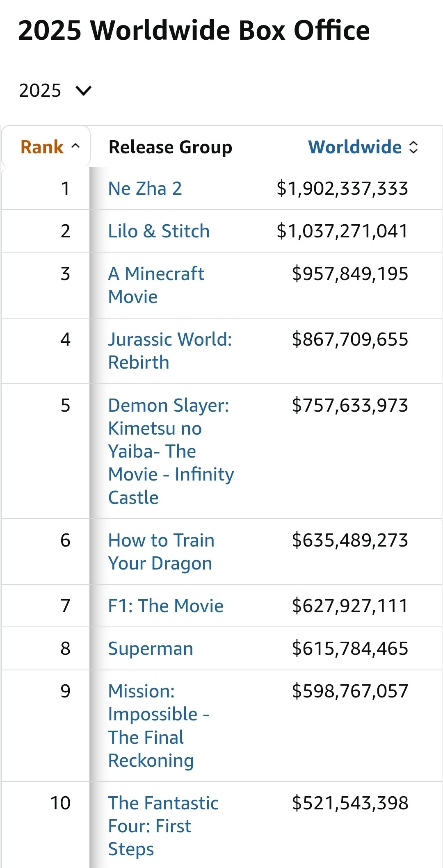
Task: Open Jurassic World: Rebirth link
Action: 169,351
